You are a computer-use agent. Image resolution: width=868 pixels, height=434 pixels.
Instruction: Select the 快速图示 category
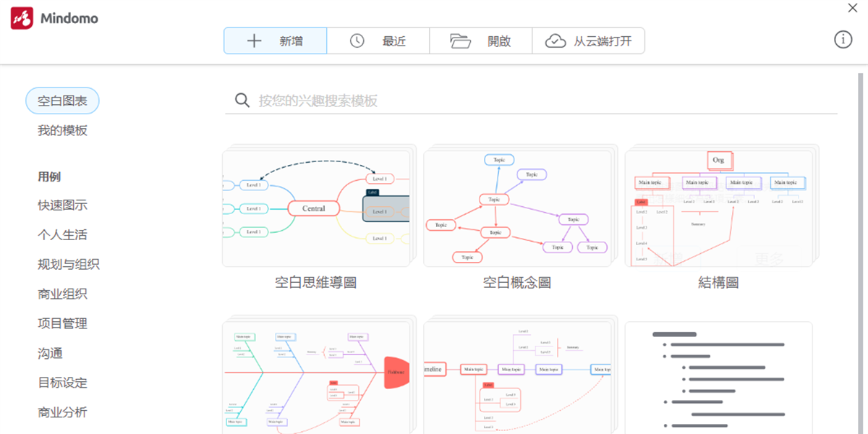(62, 205)
